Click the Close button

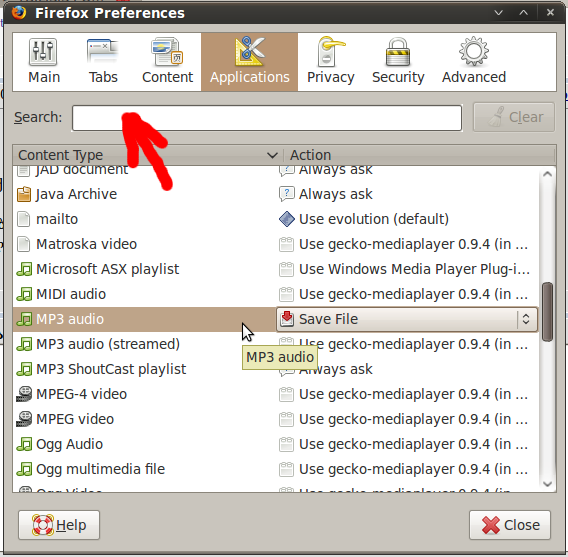point(510,525)
